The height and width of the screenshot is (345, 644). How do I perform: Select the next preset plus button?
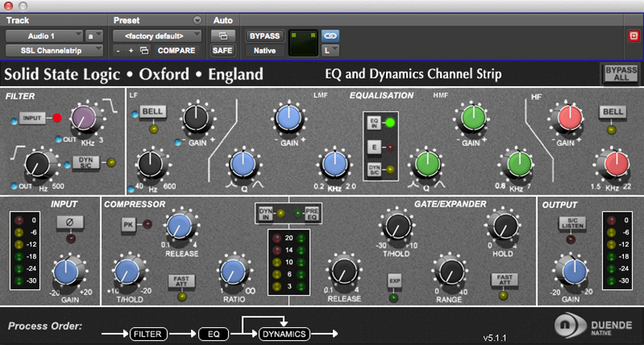(x=131, y=51)
